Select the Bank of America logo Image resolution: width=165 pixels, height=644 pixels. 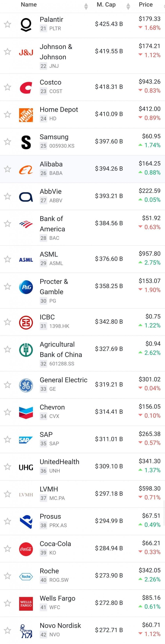pos(26,224)
